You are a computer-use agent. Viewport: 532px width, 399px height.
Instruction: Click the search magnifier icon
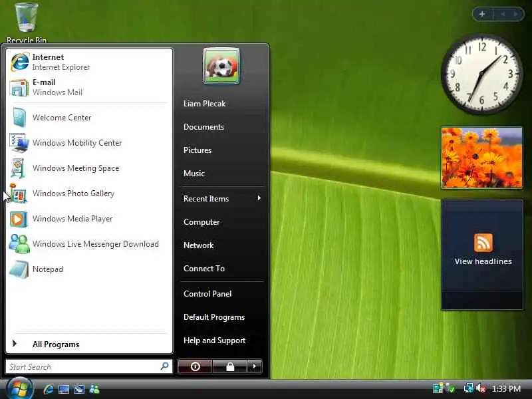pos(164,366)
